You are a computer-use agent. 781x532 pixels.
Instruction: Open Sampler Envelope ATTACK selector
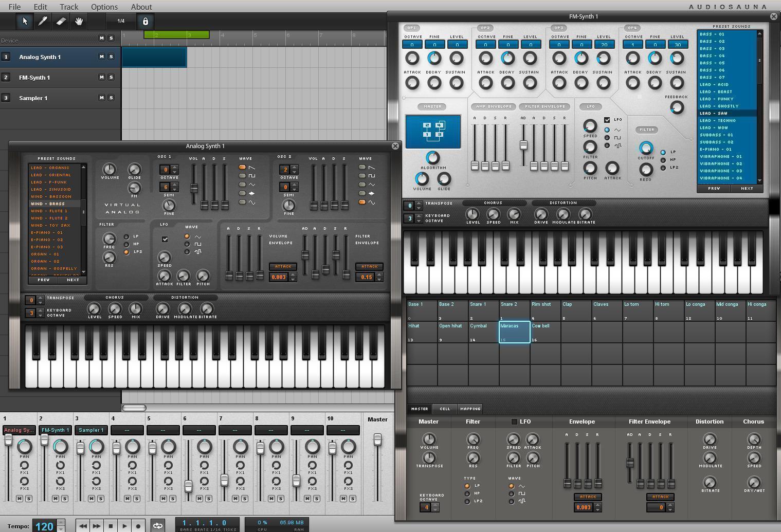588,497
